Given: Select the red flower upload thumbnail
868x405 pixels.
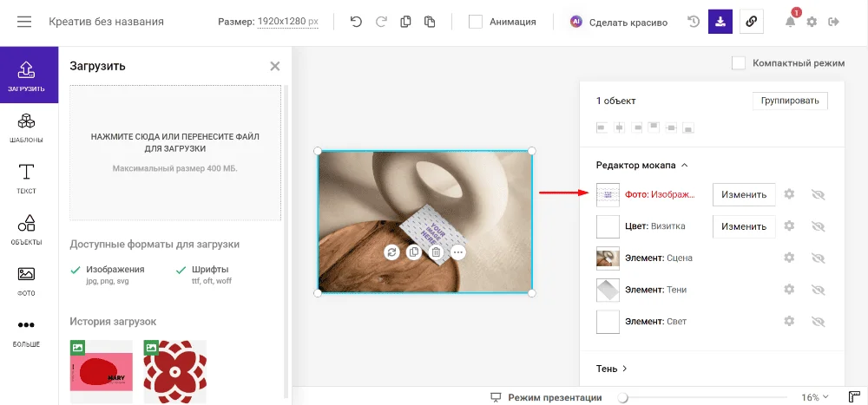Looking at the screenshot, I should (x=174, y=373).
